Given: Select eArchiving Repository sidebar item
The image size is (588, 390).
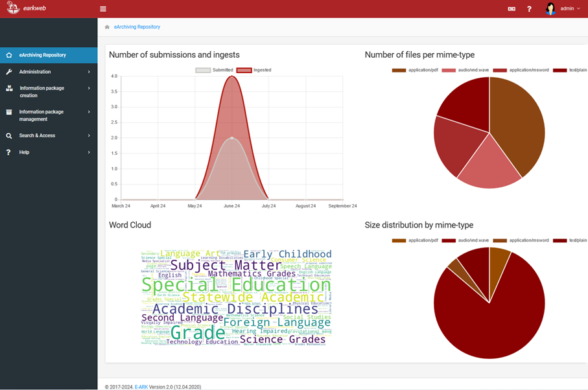Looking at the screenshot, I should coord(49,55).
